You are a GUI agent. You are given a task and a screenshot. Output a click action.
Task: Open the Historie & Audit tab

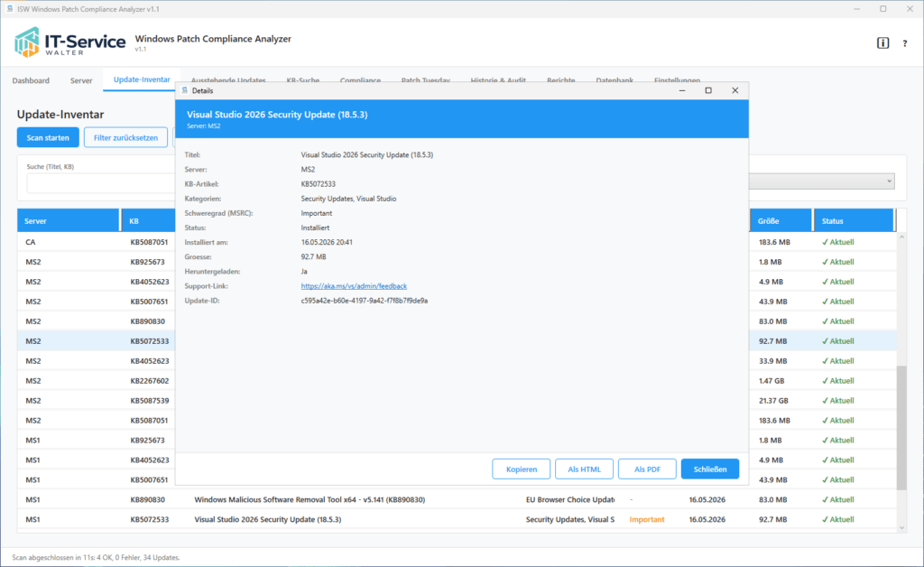[498, 80]
